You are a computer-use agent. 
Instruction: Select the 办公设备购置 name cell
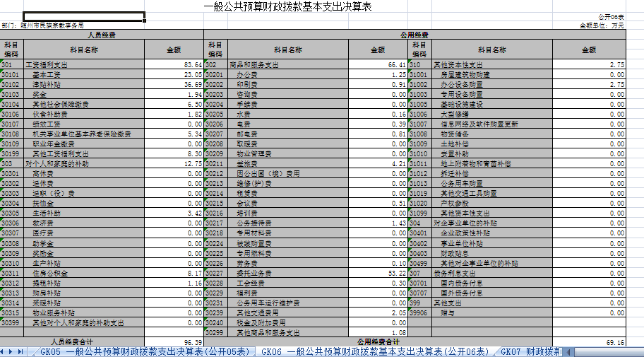491,84
